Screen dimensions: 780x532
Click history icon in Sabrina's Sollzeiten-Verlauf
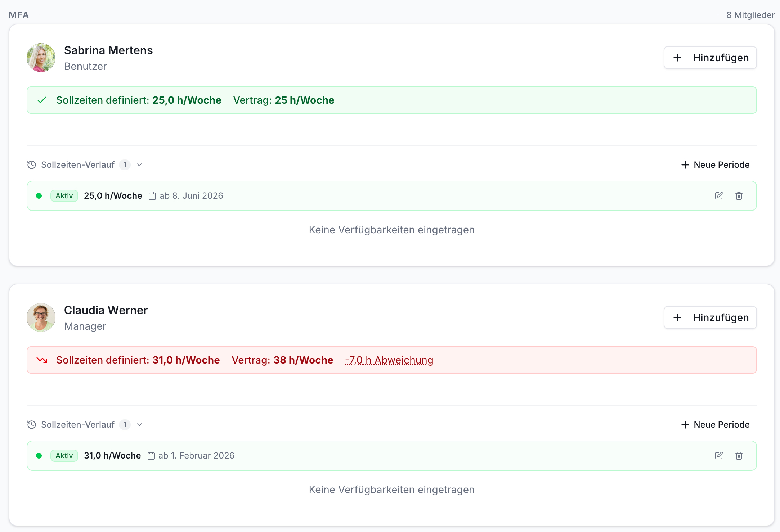(x=32, y=165)
